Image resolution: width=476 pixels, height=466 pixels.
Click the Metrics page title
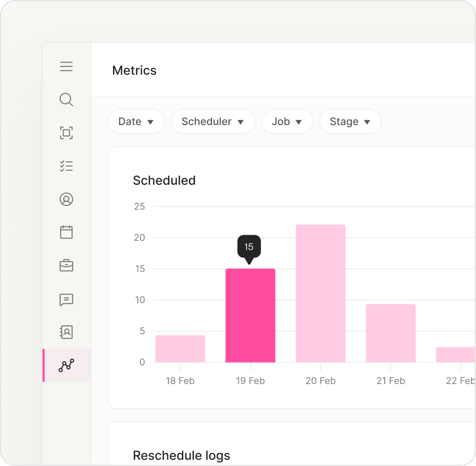click(134, 70)
